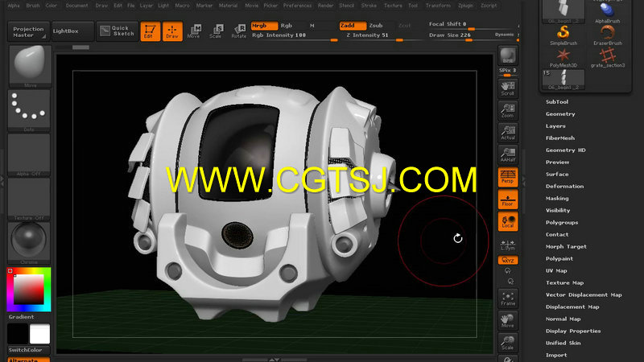Click the BPR render icon
This screenshot has width=644, height=362.
[x=508, y=56]
